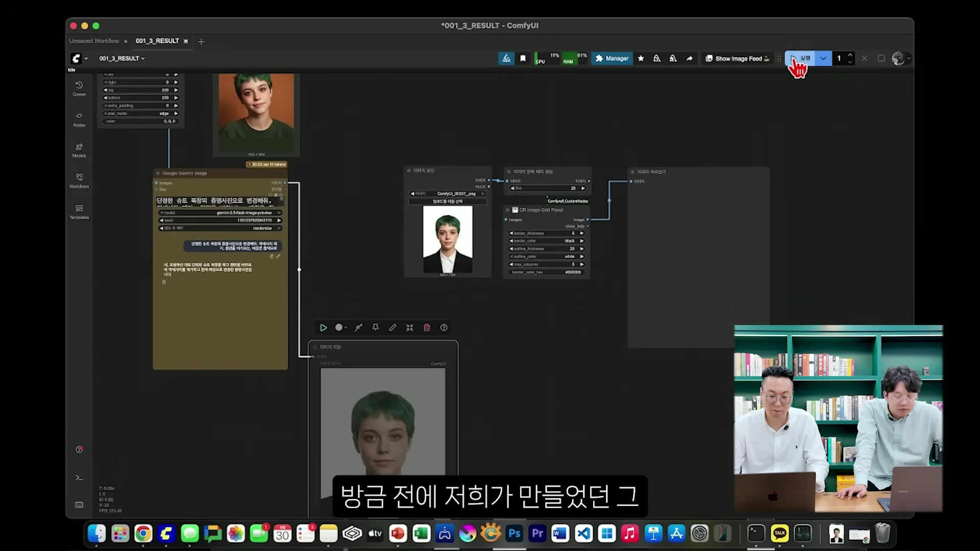Viewport: 980px width, 551px height.
Task: Click the bypass tool icon in node toolbar
Action: 358,328
